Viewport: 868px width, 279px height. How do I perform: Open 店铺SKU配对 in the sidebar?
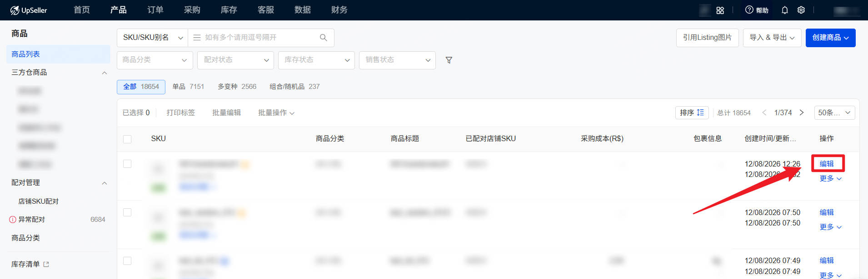(39, 201)
